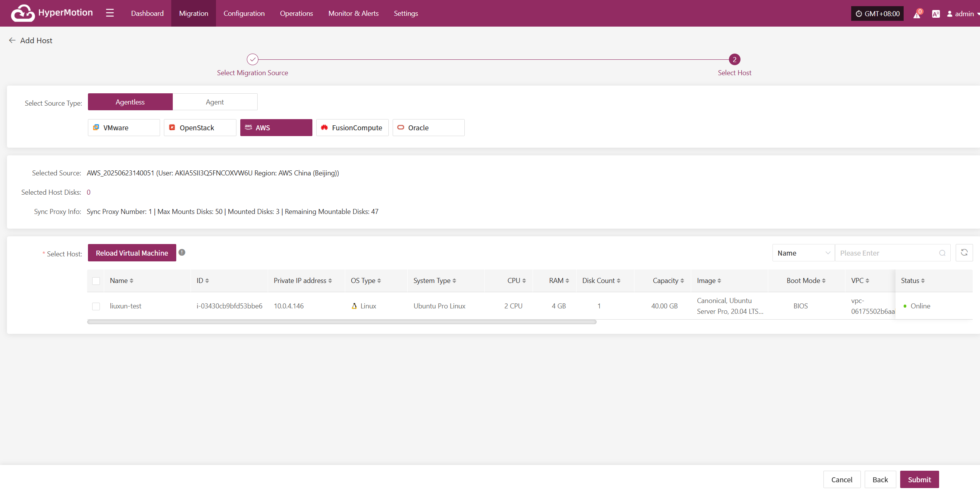980x490 pixels.
Task: Click the Cancel button
Action: click(x=842, y=480)
